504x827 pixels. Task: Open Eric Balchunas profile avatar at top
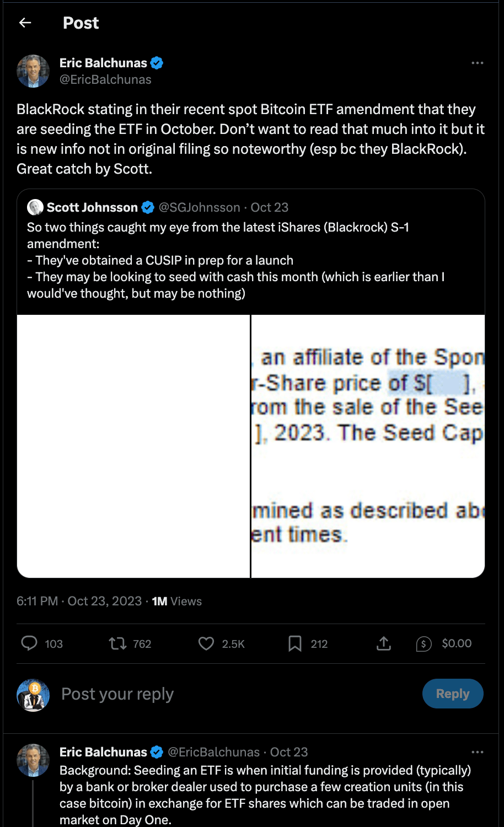33,71
